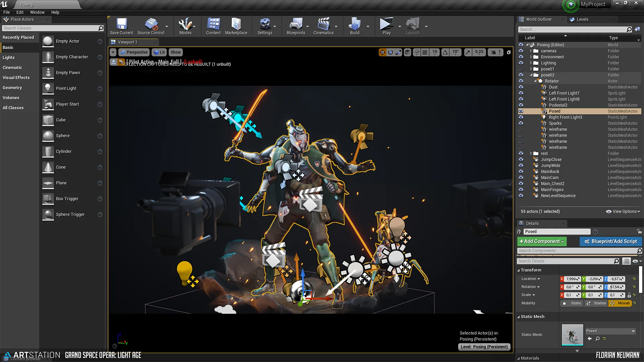Expand the Environment folder in outliner
Image resolution: width=644 pixels, height=362 pixels.
[531, 57]
